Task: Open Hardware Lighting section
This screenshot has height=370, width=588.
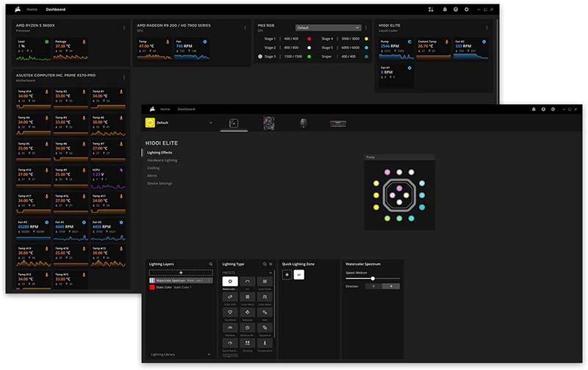Action: [x=162, y=160]
